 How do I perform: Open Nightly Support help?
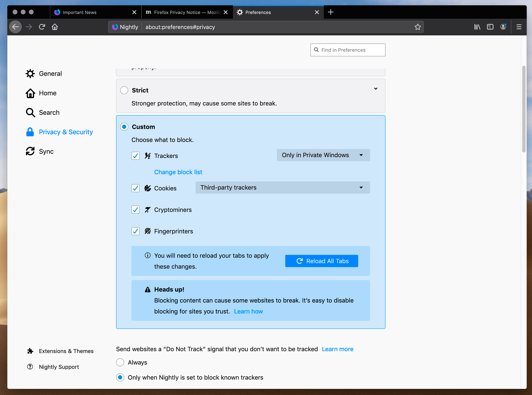59,367
